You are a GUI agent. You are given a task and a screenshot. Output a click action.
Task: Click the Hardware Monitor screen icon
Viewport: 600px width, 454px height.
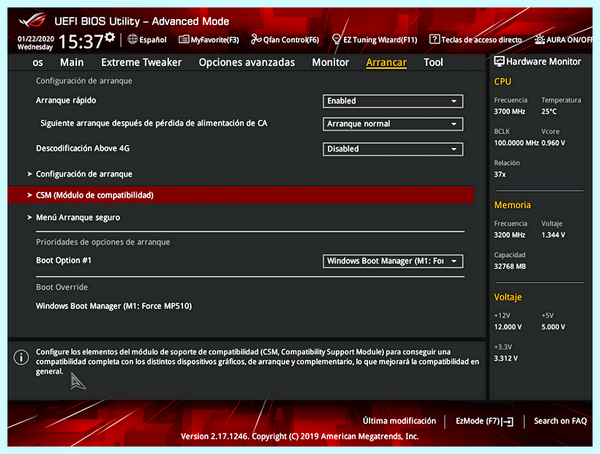(x=499, y=61)
